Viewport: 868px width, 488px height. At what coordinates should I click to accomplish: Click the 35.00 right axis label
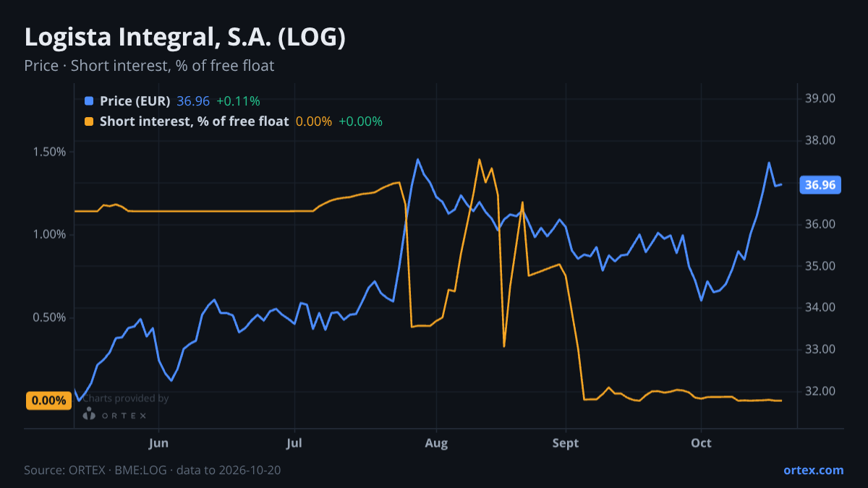pos(820,266)
